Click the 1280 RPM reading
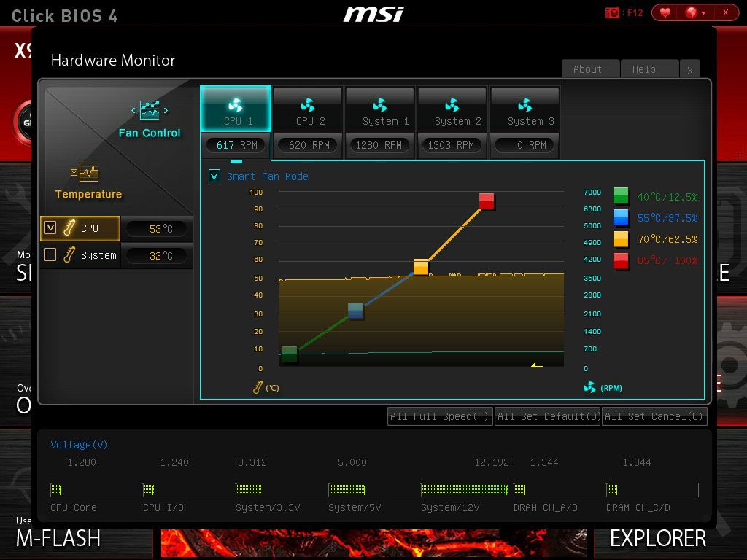The width and height of the screenshot is (747, 560). (x=379, y=145)
